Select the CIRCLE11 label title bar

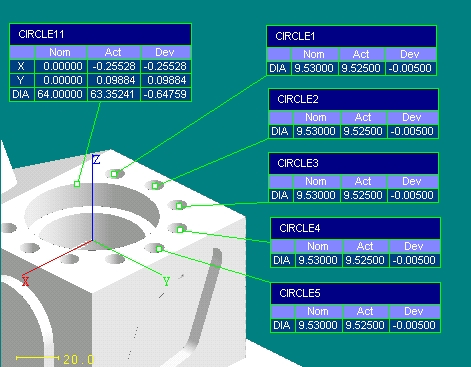[x=100, y=34]
